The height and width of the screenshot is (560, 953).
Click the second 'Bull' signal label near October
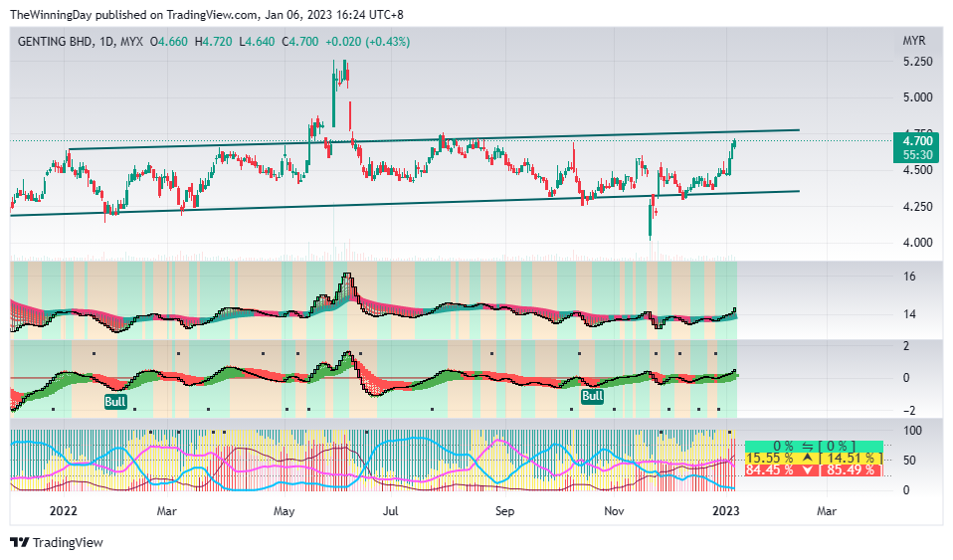point(593,397)
